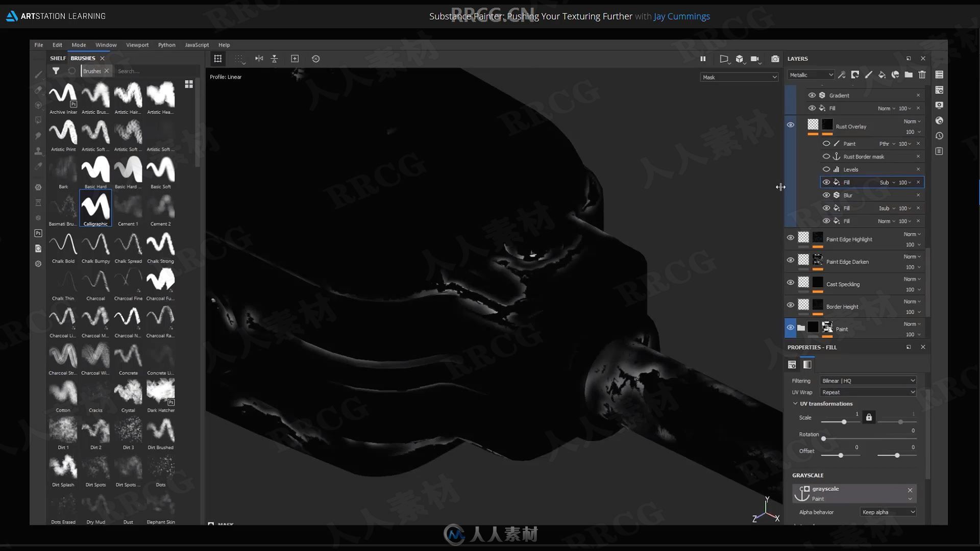Open the Sub blend mode dropdown on Fill

point(887,182)
